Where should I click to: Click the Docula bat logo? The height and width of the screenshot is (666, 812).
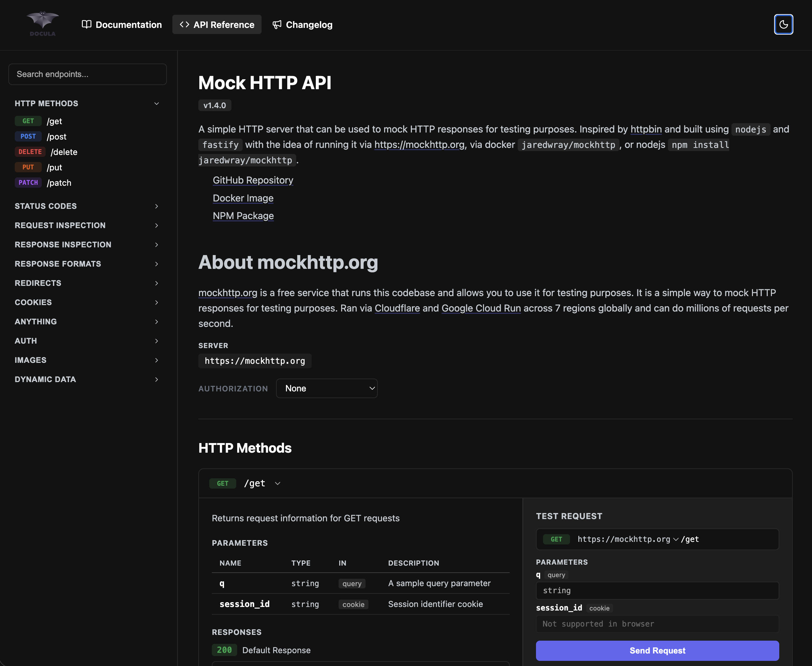pyautogui.click(x=42, y=24)
